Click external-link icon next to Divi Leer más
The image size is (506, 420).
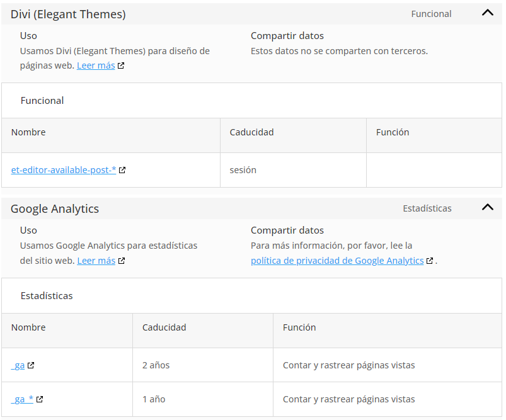(121, 66)
